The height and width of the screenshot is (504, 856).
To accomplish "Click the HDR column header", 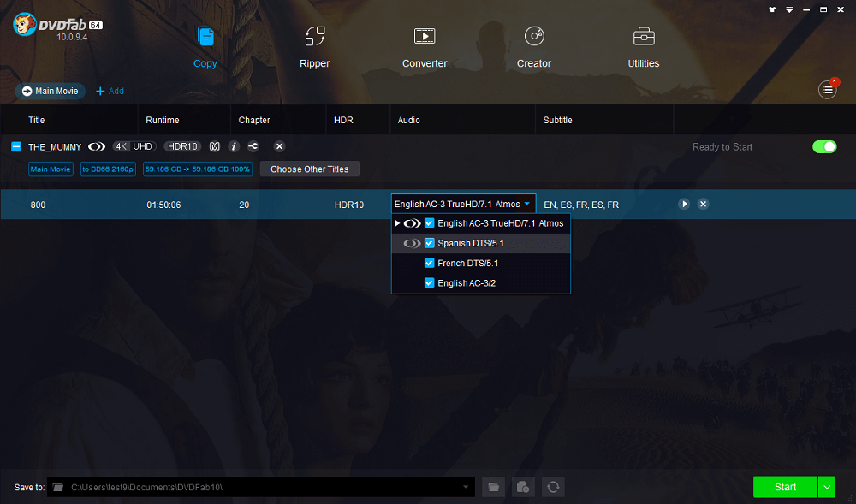I will 343,120.
